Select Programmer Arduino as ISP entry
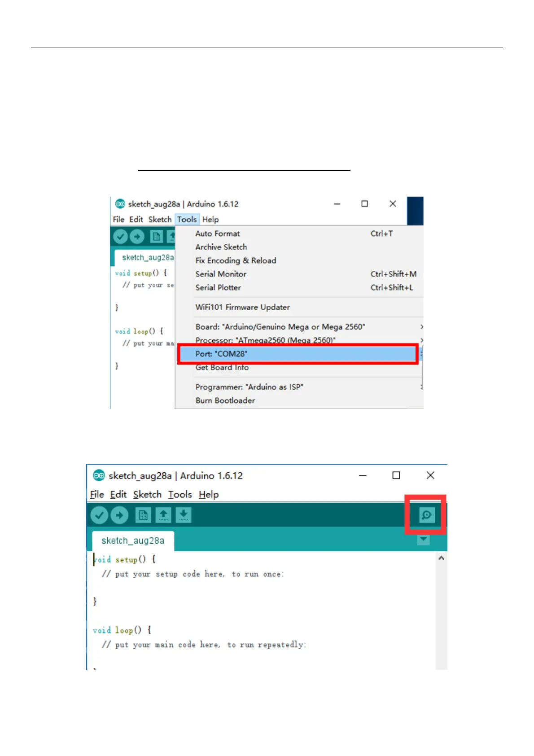This screenshot has width=534, height=756. pos(298,387)
